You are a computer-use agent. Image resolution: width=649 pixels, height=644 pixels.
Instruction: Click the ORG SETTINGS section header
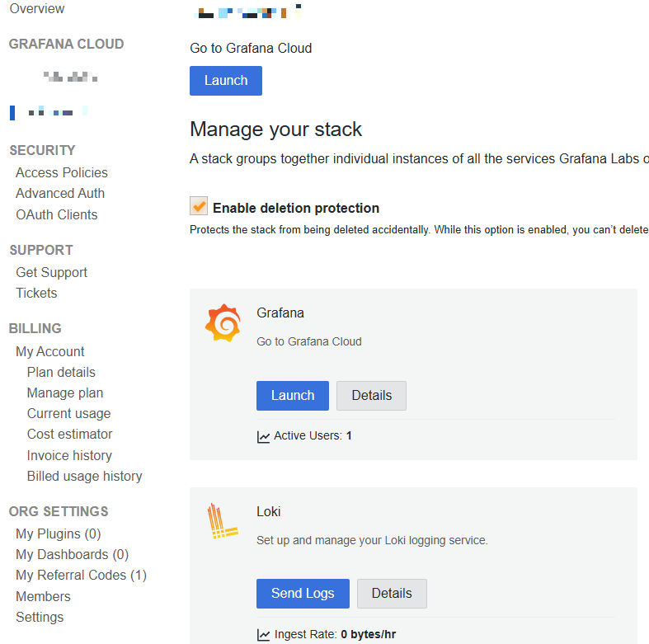(59, 511)
